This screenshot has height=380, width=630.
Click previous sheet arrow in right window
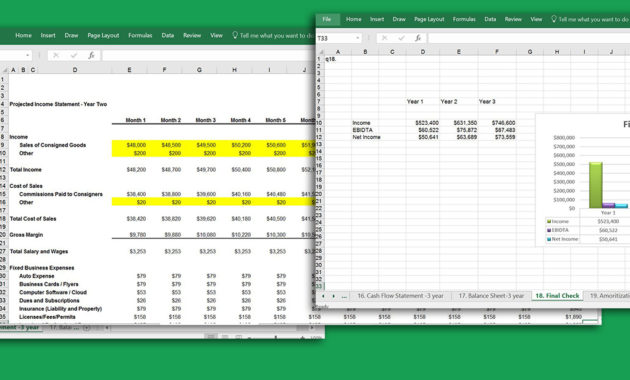[x=323, y=296]
